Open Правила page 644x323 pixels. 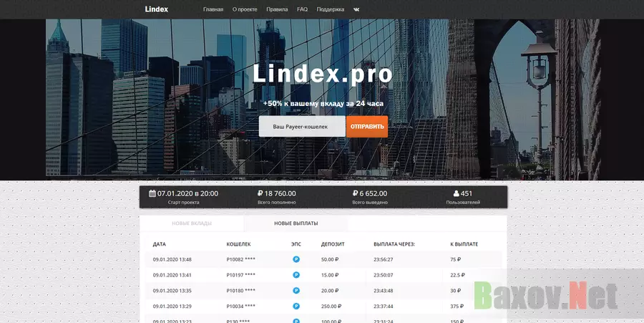tap(277, 9)
